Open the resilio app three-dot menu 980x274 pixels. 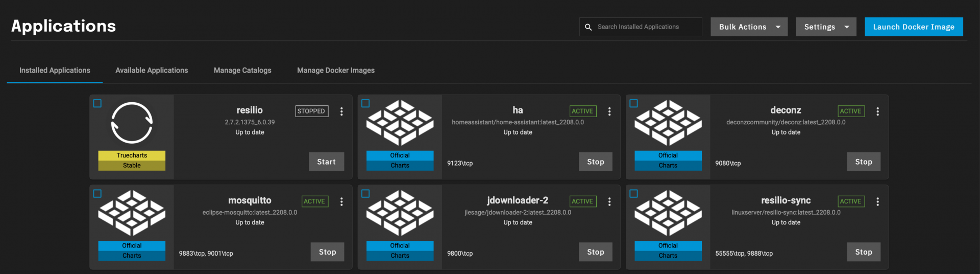(341, 111)
